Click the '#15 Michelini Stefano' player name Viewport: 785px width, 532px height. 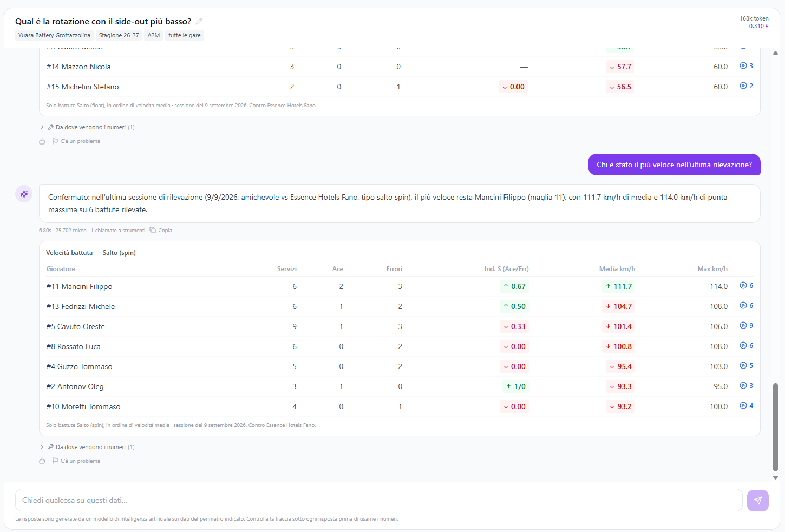coord(83,87)
